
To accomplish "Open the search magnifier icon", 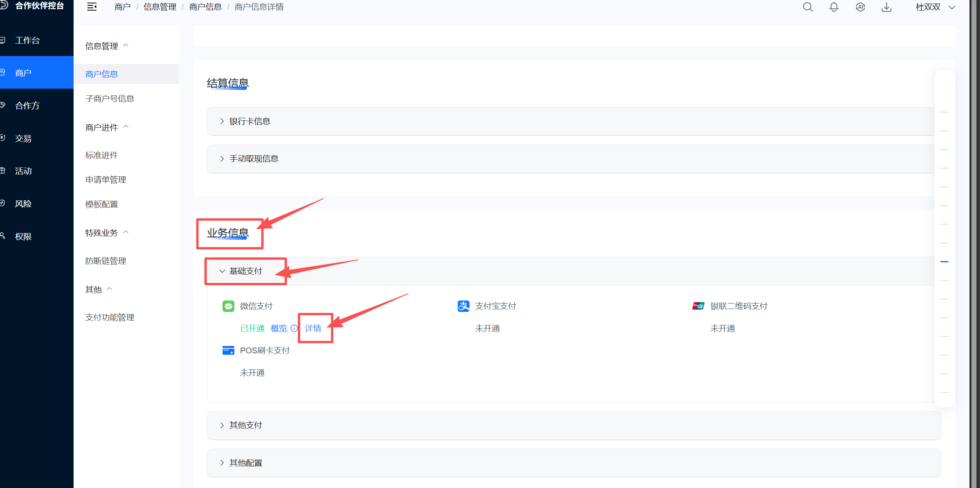I will [x=808, y=7].
